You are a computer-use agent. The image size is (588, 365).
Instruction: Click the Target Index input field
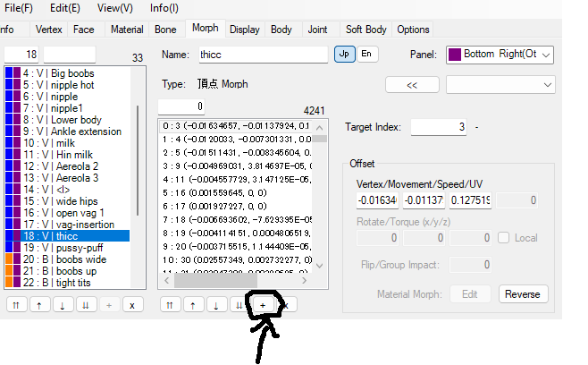[439, 127]
